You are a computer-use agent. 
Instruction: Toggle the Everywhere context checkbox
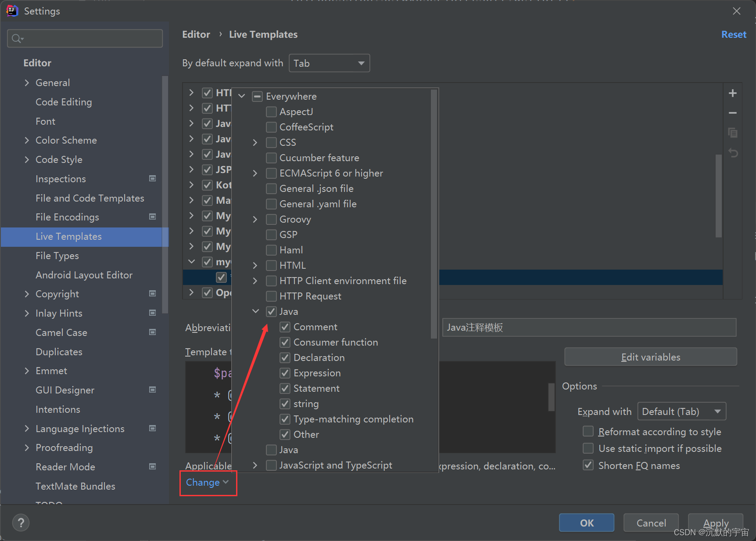tap(258, 96)
